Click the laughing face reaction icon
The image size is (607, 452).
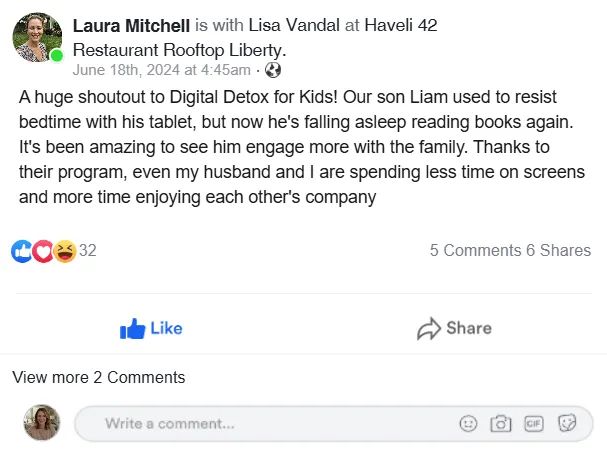point(65,251)
